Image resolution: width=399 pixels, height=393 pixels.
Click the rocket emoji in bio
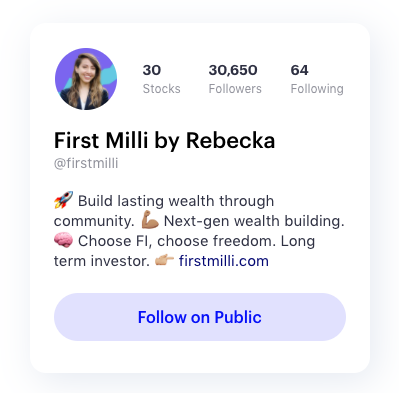point(64,200)
